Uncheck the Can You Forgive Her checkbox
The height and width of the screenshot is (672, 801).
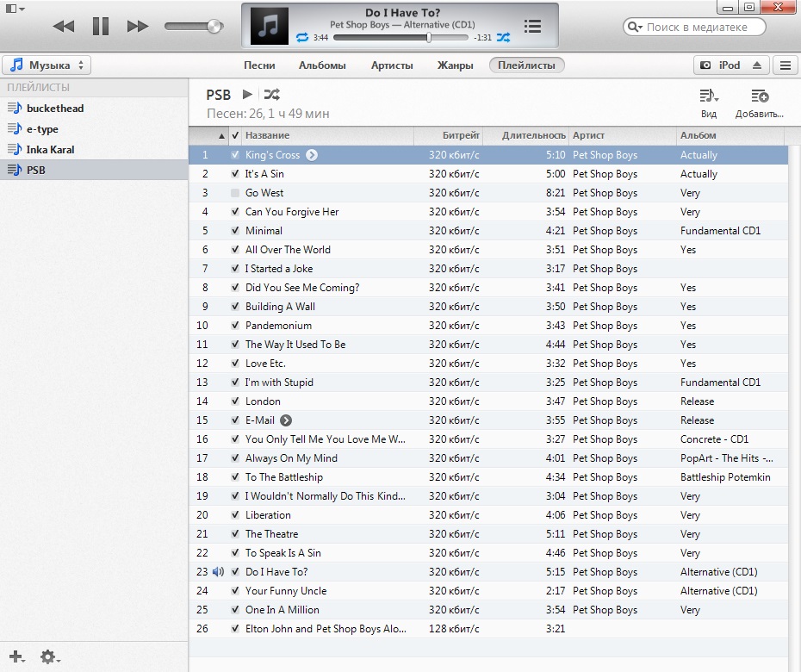pos(235,212)
